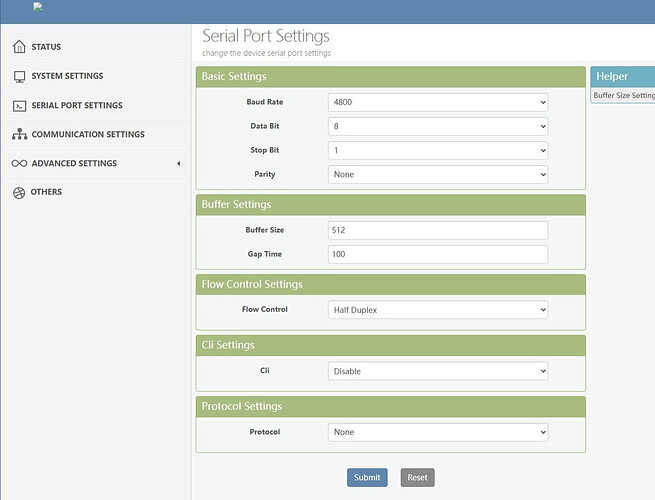Image resolution: width=655 pixels, height=500 pixels.
Task: Expand the Advanced Settings submenu arrow
Action: click(x=178, y=163)
